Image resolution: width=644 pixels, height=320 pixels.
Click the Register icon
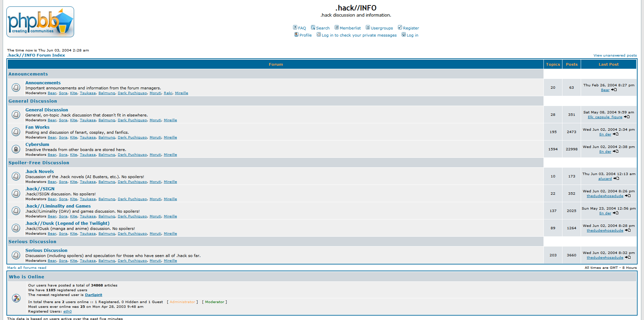coord(400,27)
